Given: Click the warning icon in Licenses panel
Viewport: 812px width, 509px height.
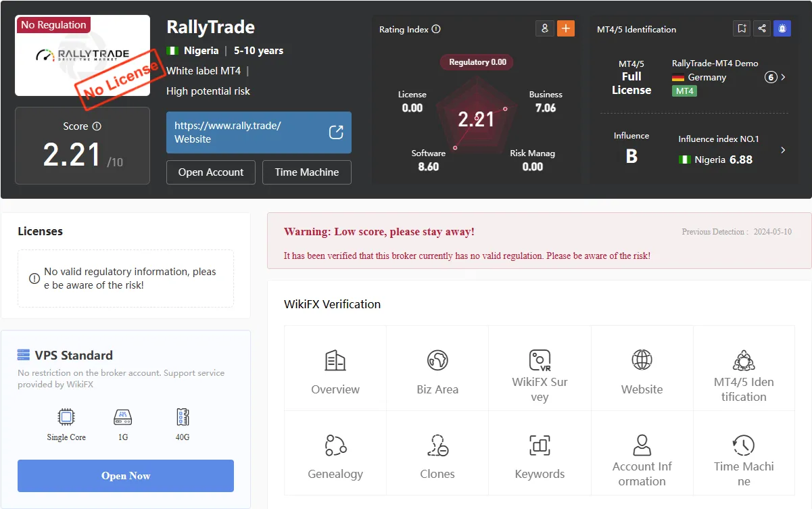Looking at the screenshot, I should pyautogui.click(x=34, y=278).
